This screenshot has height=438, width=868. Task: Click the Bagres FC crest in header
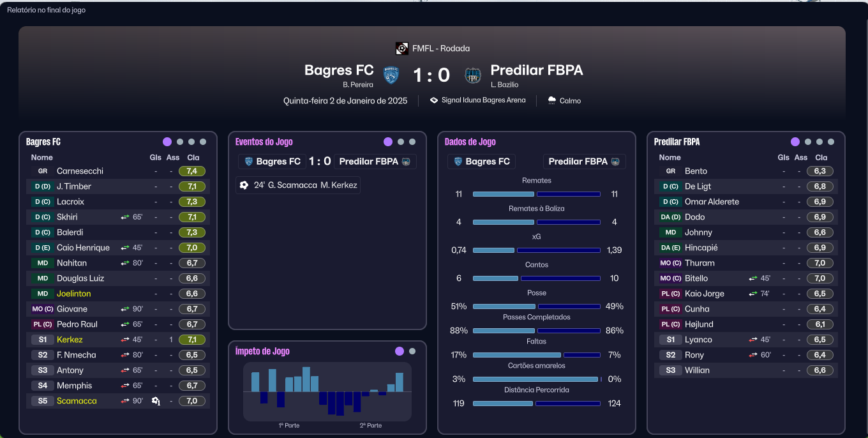[391, 75]
